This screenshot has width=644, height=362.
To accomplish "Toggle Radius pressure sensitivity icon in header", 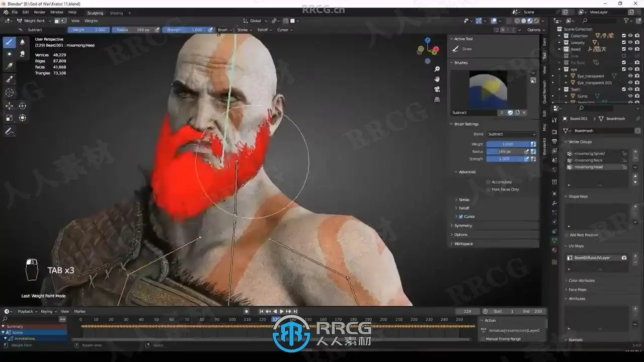I will pyautogui.click(x=157, y=30).
